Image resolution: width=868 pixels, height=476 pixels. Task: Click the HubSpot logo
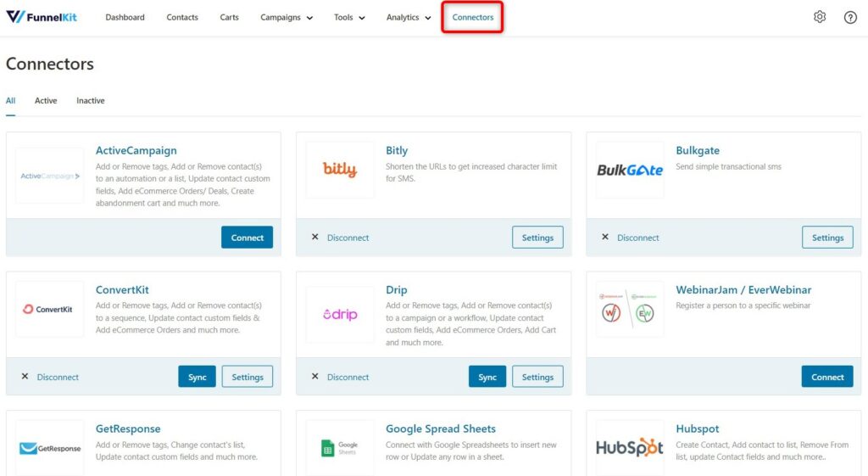pyautogui.click(x=630, y=448)
